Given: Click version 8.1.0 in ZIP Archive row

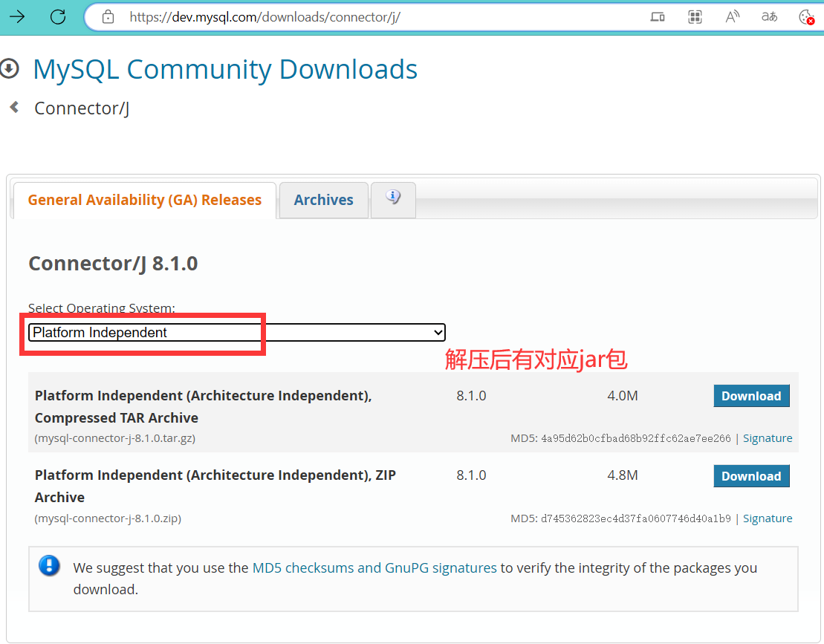Looking at the screenshot, I should [471, 475].
